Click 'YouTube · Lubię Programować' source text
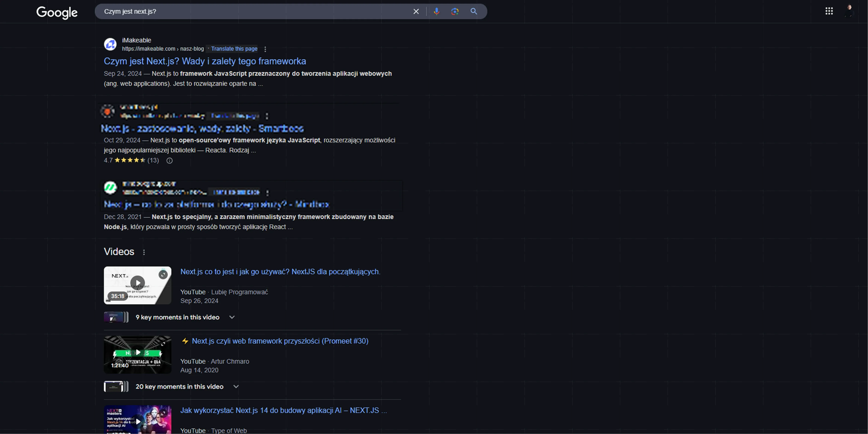The width and height of the screenshot is (868, 434). [x=224, y=292]
